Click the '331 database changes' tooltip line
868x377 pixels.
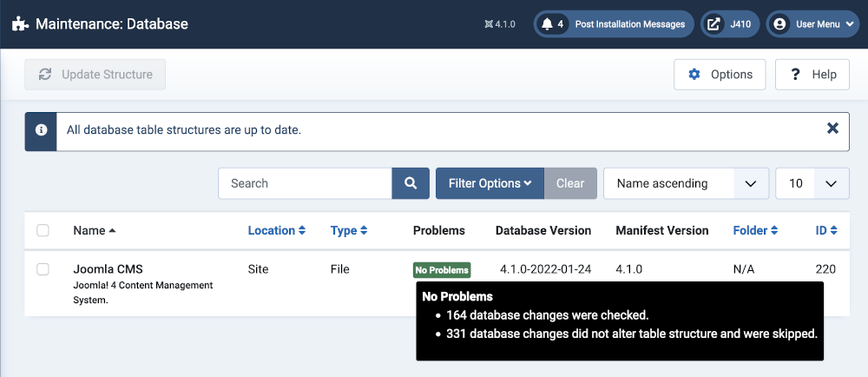[632, 334]
